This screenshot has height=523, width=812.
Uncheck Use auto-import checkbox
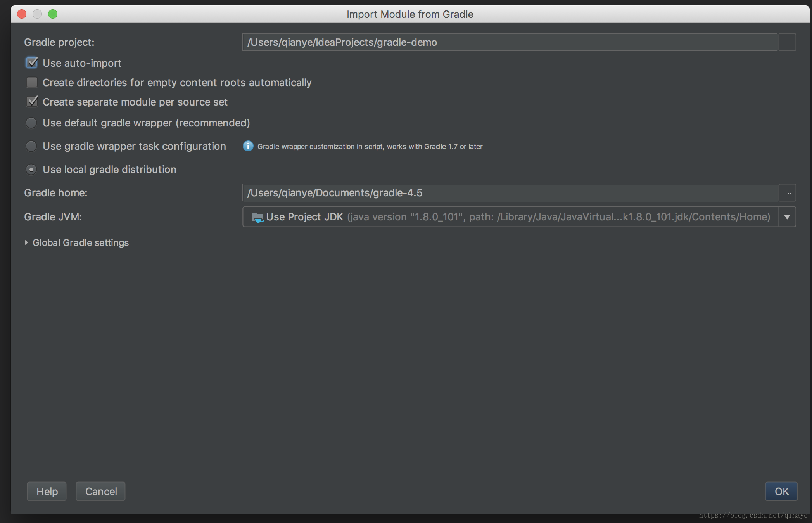[x=32, y=63]
